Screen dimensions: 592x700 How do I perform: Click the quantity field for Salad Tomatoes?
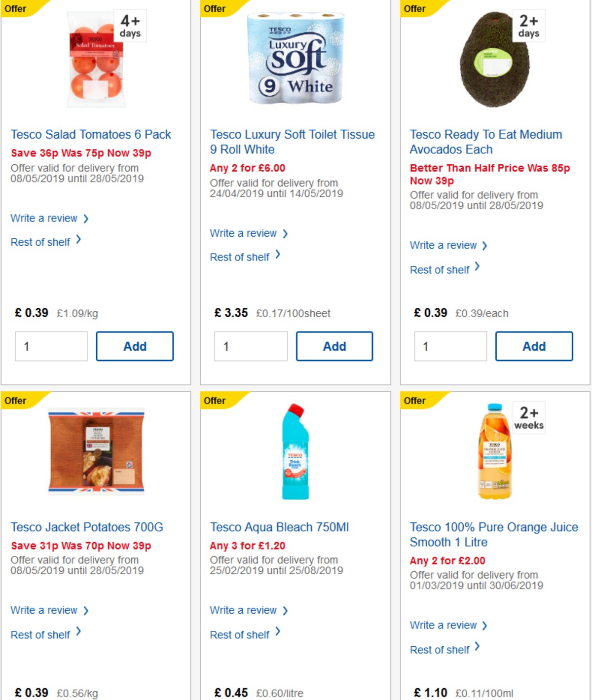[51, 346]
